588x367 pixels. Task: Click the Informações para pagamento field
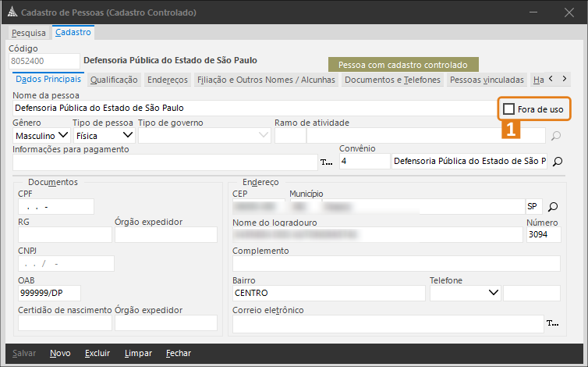pyautogui.click(x=165, y=162)
